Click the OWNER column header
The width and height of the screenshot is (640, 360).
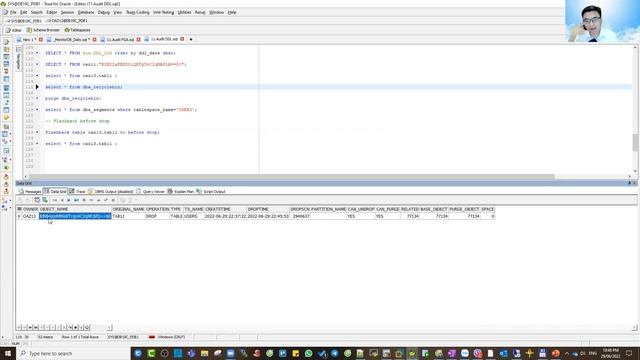30,209
